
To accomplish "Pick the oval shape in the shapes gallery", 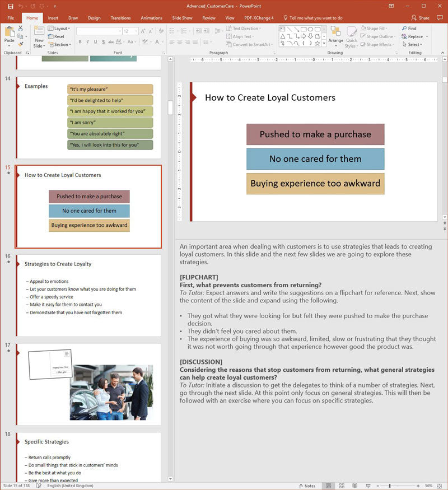I will tap(311, 29).
